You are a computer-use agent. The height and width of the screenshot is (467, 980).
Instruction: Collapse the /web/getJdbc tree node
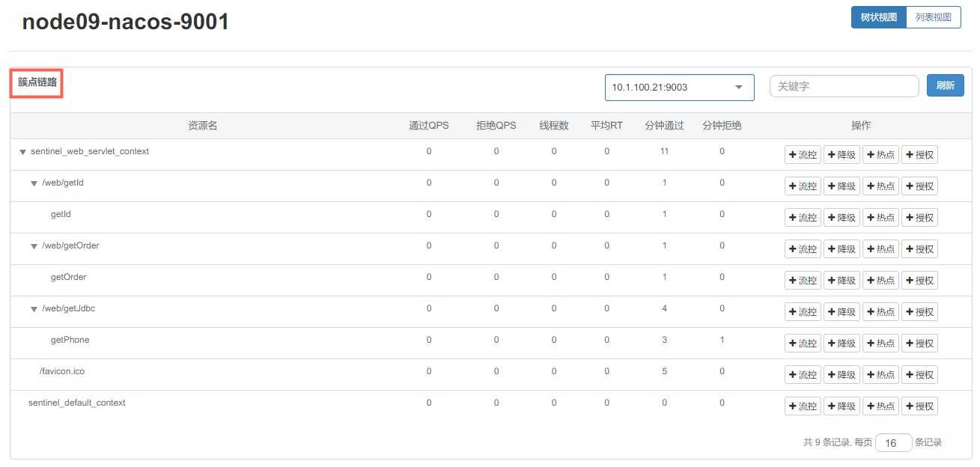click(x=34, y=309)
